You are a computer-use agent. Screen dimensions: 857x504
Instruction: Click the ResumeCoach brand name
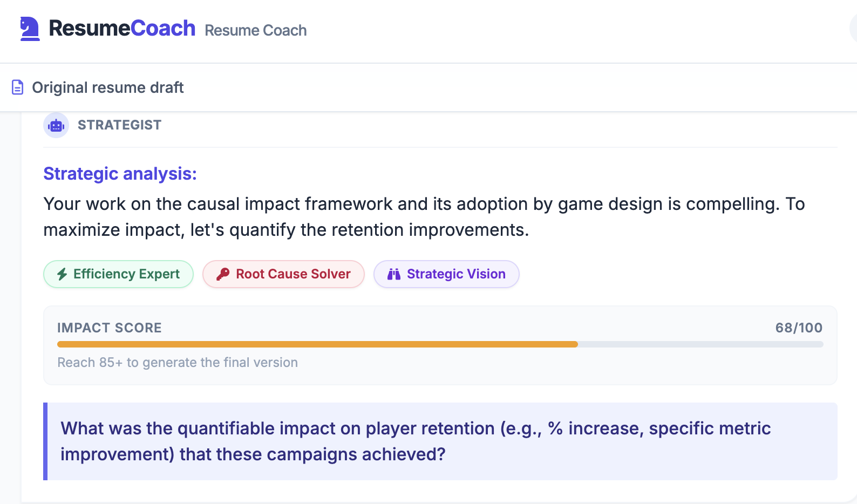coord(122,29)
